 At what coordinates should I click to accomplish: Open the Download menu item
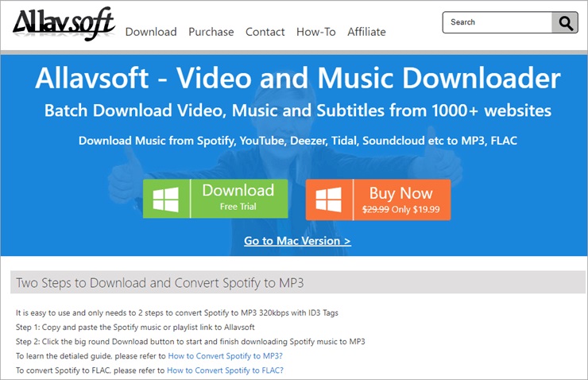(151, 32)
